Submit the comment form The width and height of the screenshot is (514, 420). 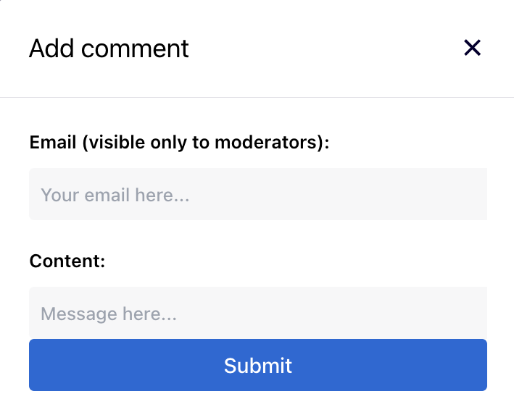coord(258,365)
